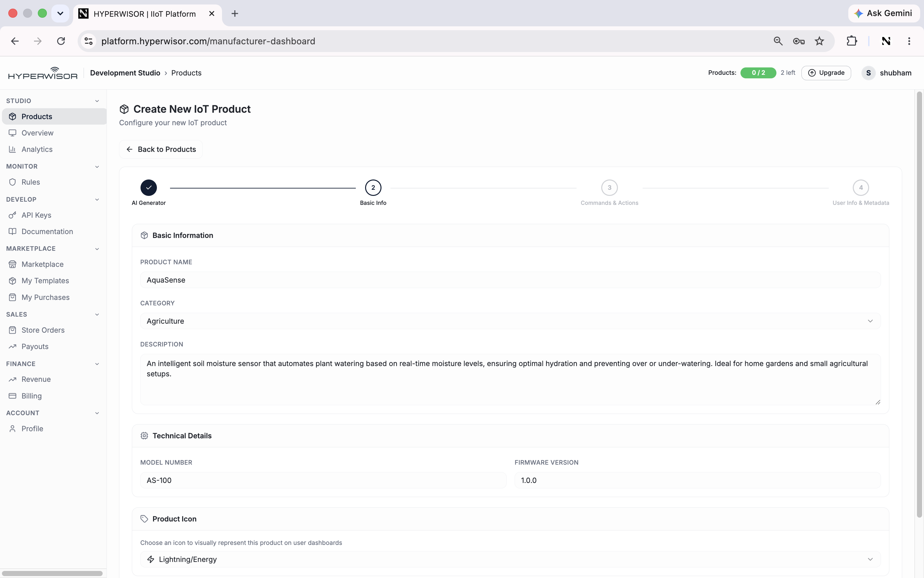Viewport: 924px width, 578px height.
Task: Collapse the ACCOUNT sidebar section
Action: (97, 413)
